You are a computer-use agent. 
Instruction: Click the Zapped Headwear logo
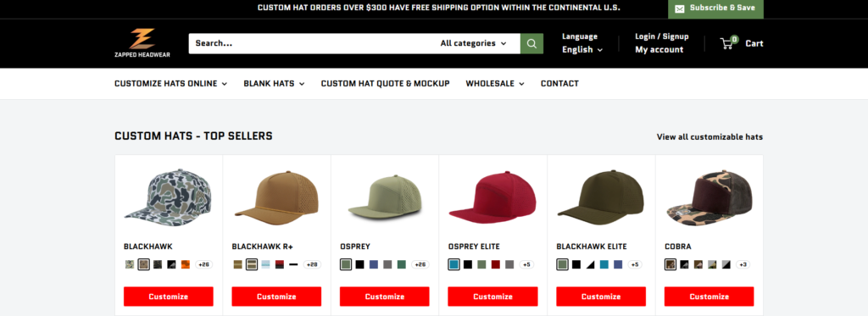[x=142, y=43]
